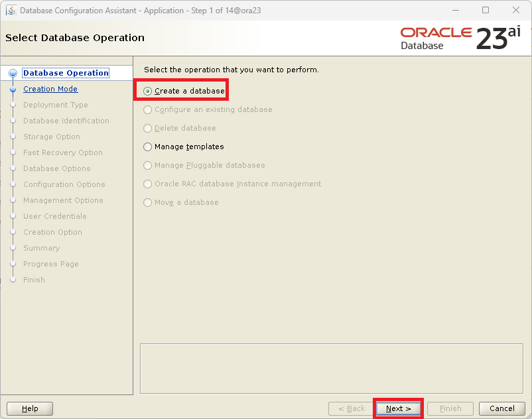The image size is (532, 419).
Task: Click the Finish button
Action: 450,408
